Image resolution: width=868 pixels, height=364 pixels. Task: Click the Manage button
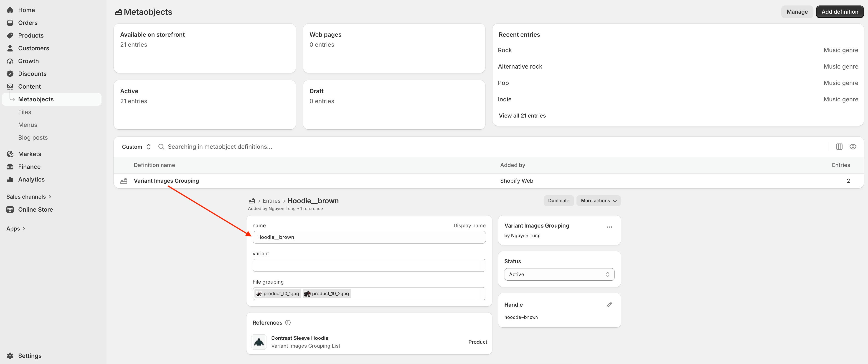tap(797, 12)
